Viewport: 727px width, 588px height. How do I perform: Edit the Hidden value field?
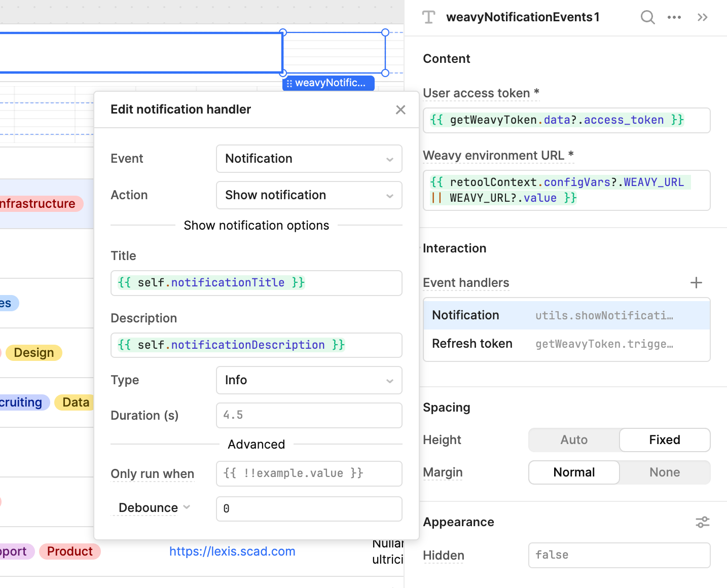pos(619,555)
